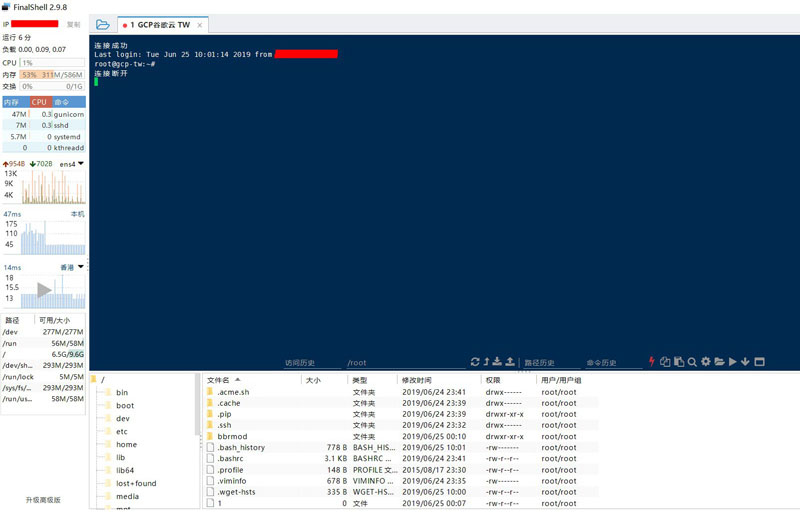Select boot folder in directory tree
Viewport: 800px width, 512px height.
tap(124, 406)
